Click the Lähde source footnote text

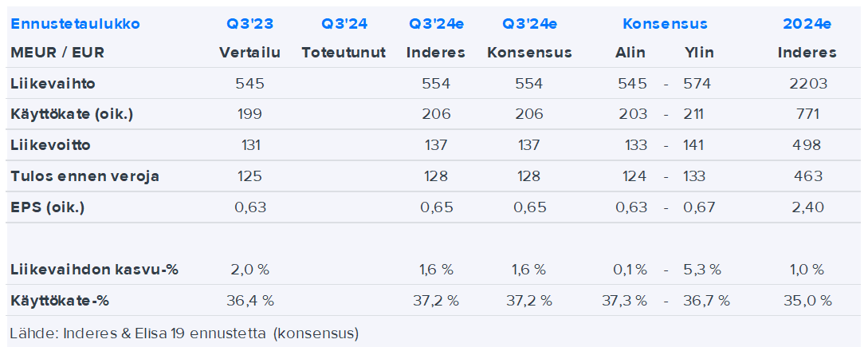pyautogui.click(x=184, y=333)
